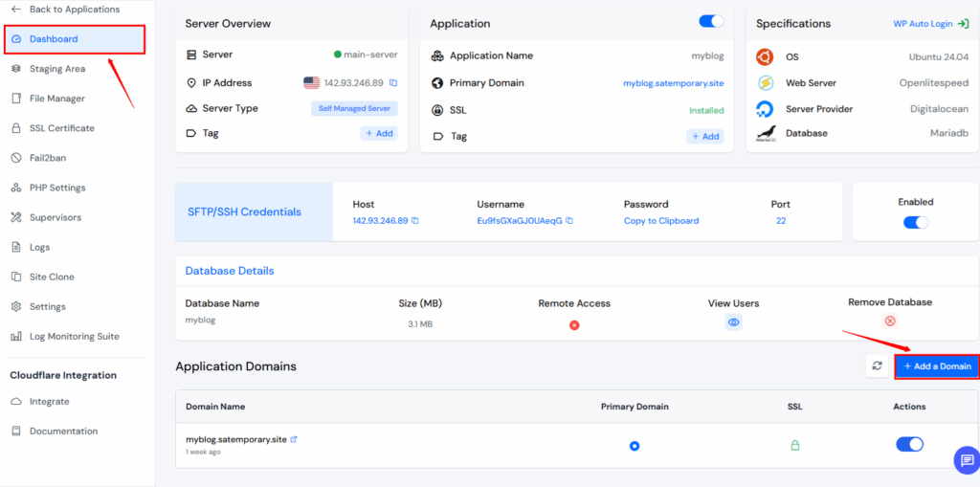Select primary domain radio button
The image size is (980, 487).
coord(635,446)
